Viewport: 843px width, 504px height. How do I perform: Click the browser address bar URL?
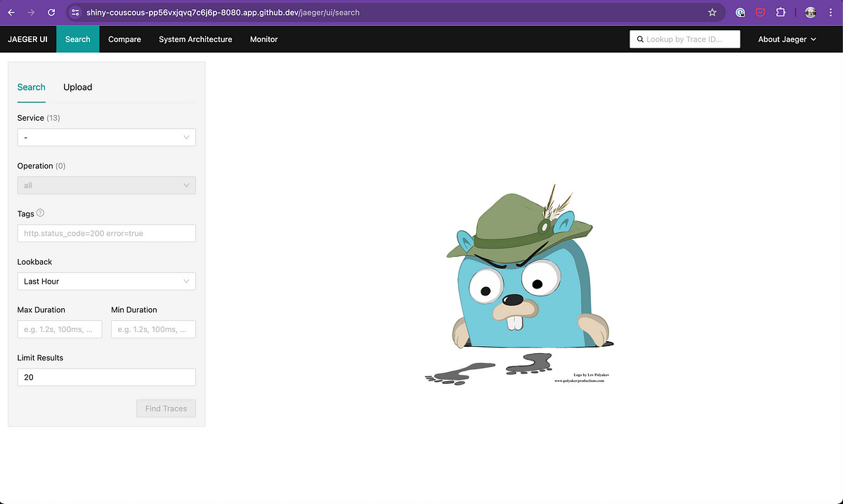tap(223, 12)
